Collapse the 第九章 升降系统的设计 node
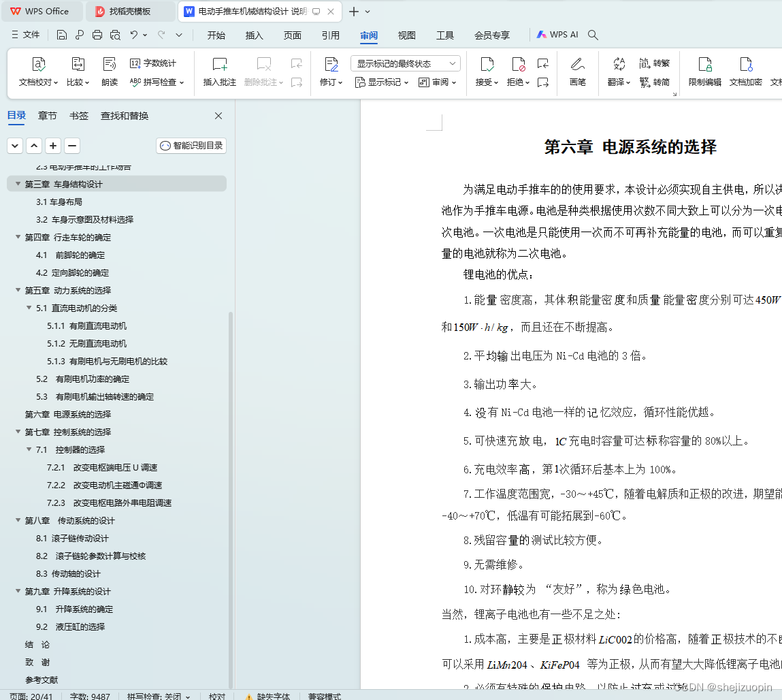Viewport: 782px width, 700px height. [x=18, y=591]
